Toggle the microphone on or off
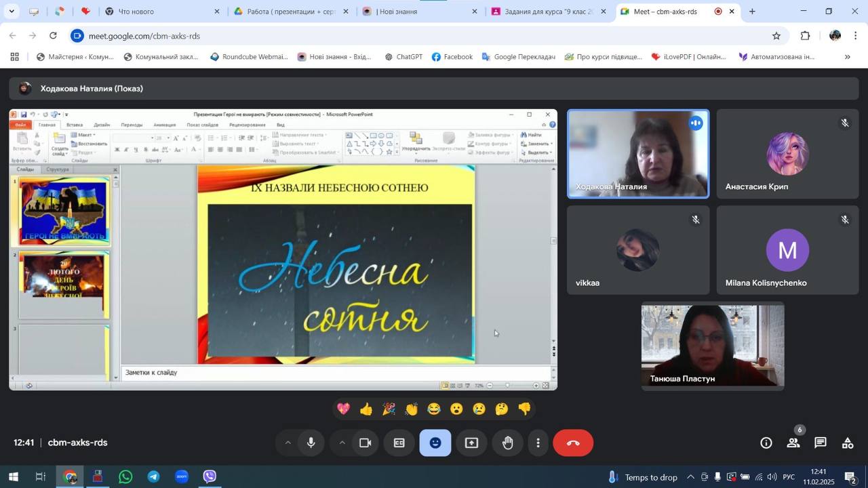The width and height of the screenshot is (868, 488). coord(311,443)
